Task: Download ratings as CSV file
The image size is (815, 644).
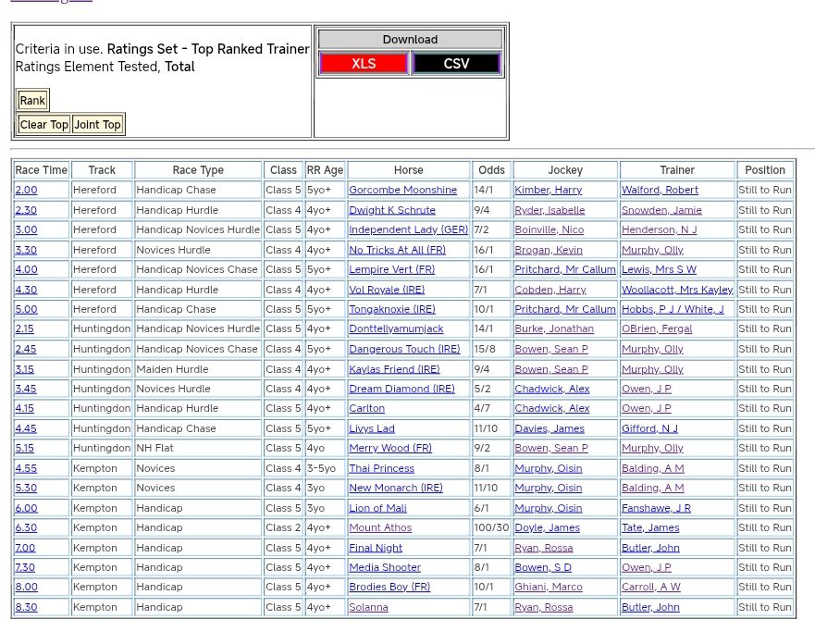Action: tap(456, 64)
